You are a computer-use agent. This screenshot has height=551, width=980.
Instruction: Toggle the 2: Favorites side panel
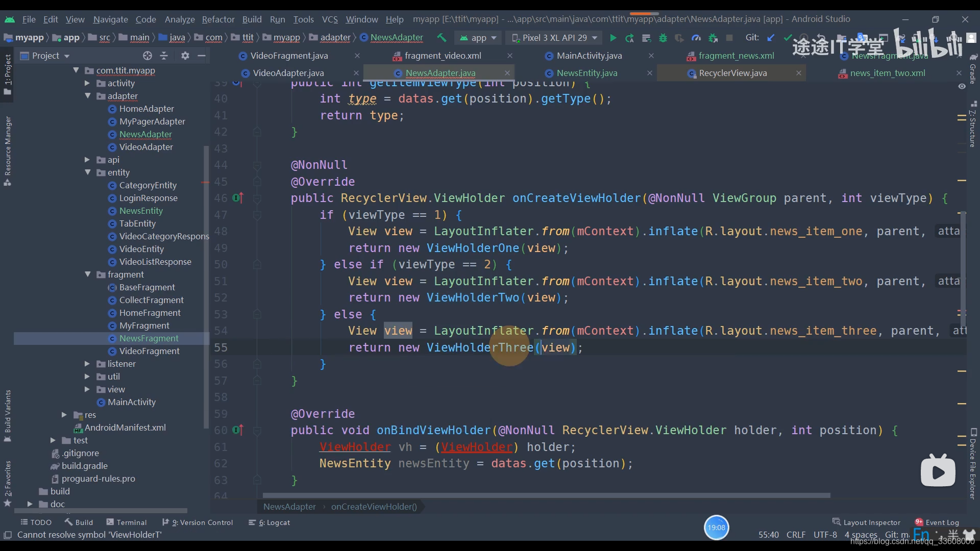pyautogui.click(x=7, y=483)
